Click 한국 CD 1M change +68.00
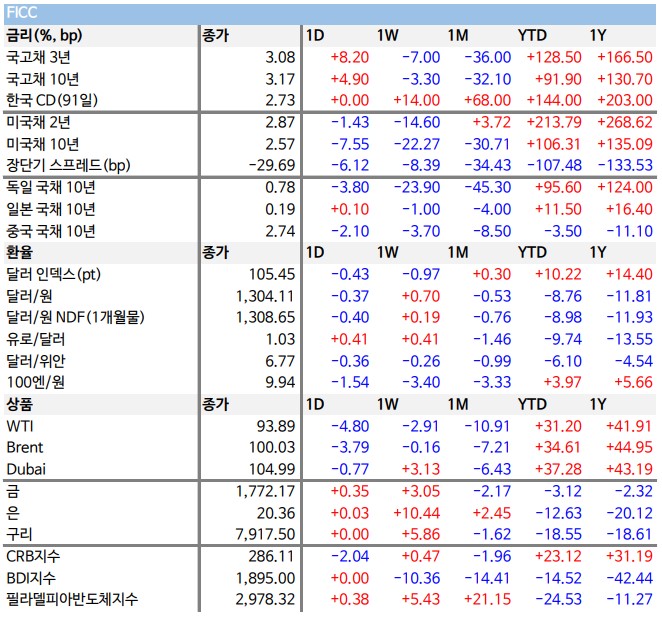The image size is (662, 618). [x=487, y=100]
